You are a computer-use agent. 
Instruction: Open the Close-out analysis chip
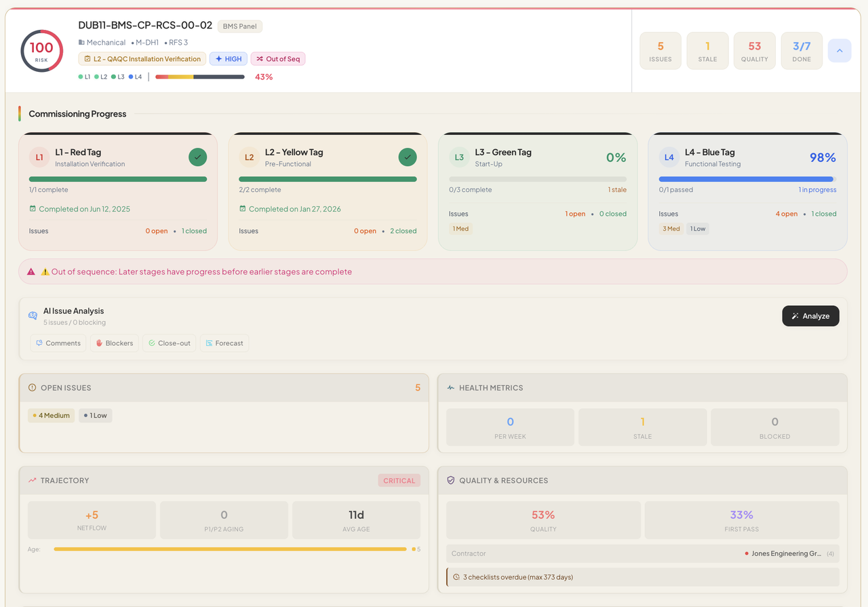click(169, 343)
